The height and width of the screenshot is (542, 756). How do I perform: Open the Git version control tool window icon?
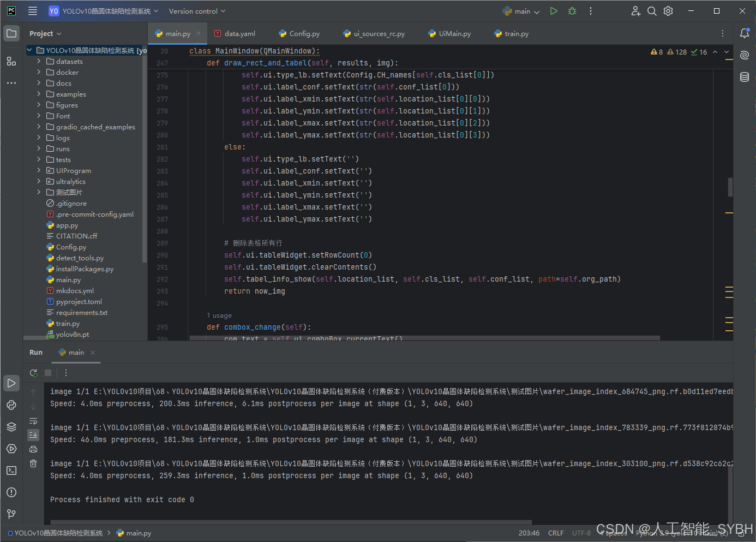pyautogui.click(x=11, y=514)
